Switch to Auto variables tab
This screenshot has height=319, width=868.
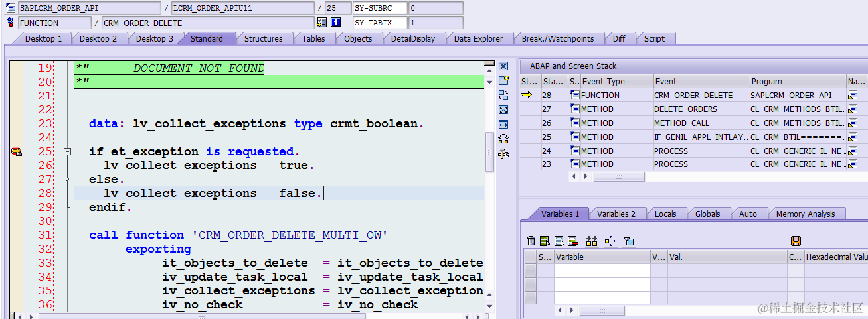pyautogui.click(x=748, y=214)
